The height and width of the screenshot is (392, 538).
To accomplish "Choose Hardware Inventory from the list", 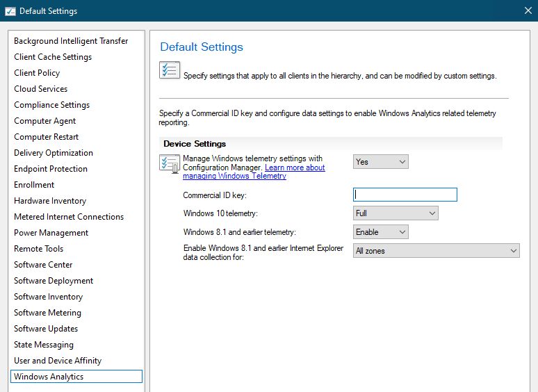I will coord(50,201).
